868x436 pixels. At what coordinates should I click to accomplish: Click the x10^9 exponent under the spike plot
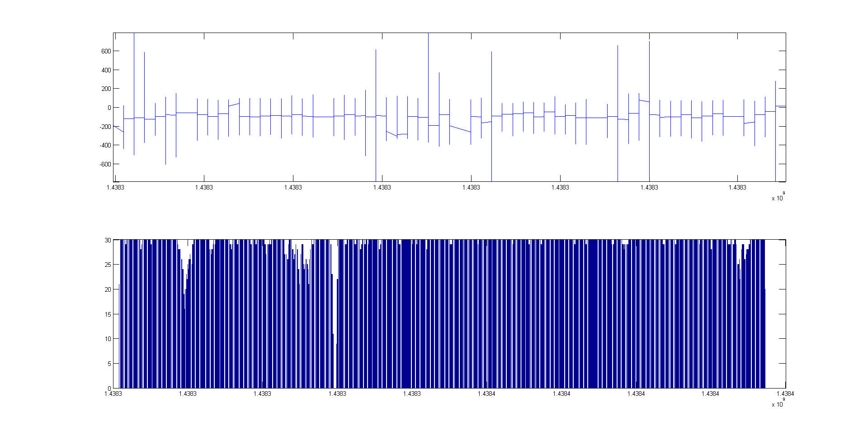[x=778, y=197]
